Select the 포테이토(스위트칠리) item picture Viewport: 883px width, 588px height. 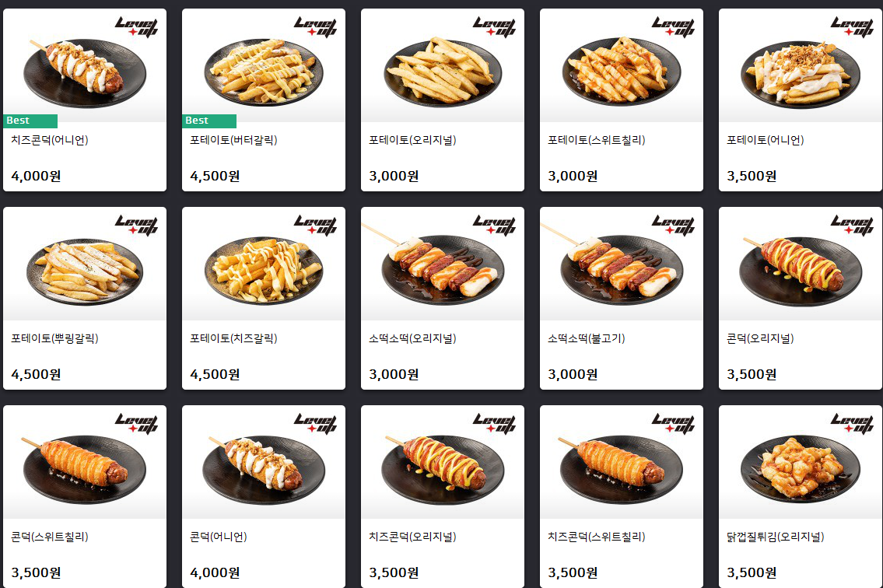pyautogui.click(x=622, y=65)
